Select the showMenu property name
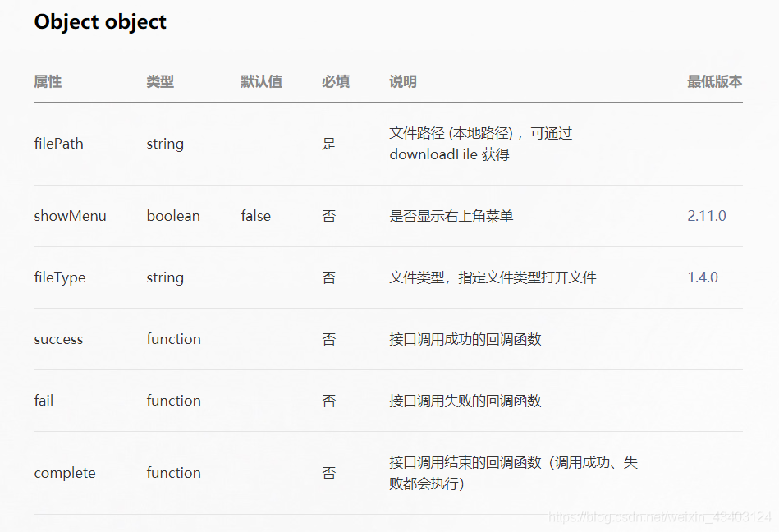The height and width of the screenshot is (532, 779). pos(70,216)
